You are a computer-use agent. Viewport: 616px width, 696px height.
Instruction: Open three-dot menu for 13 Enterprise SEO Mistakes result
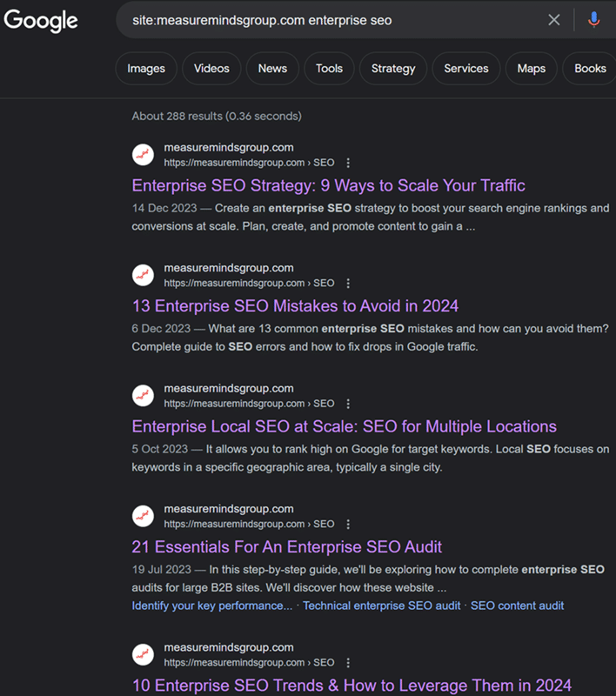[348, 284]
